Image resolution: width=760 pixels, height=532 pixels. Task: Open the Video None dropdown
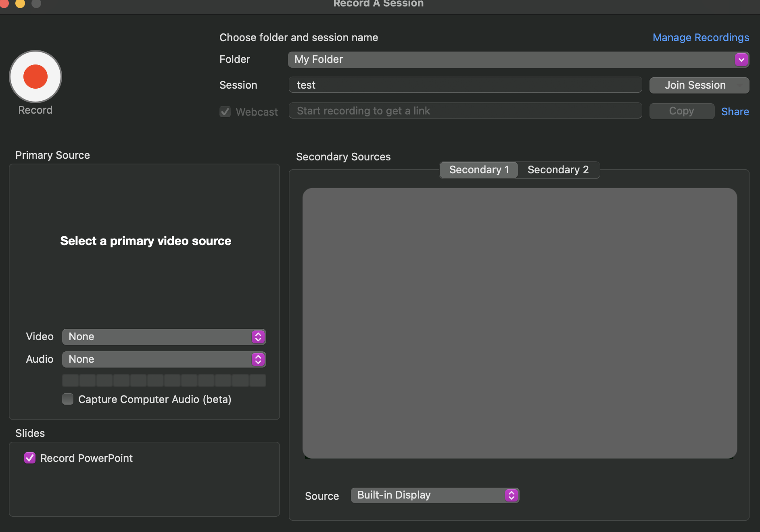click(x=157, y=337)
